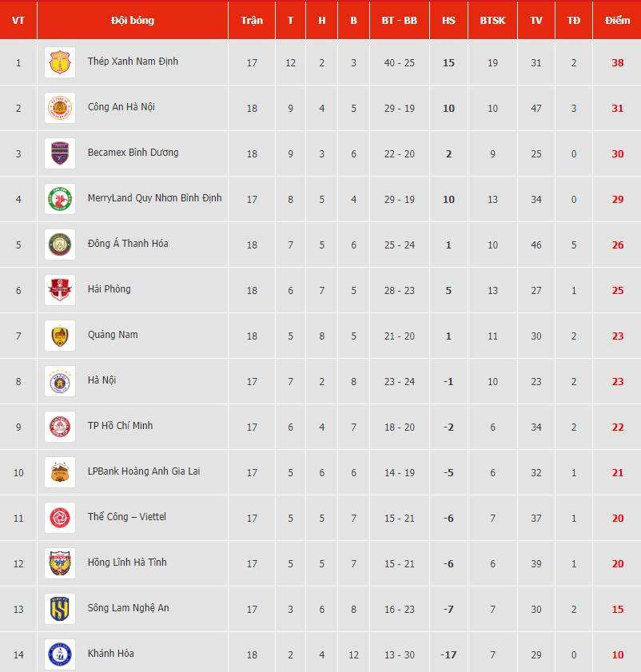Image resolution: width=641 pixels, height=672 pixels.
Task: Click the Khánh Hòa club logo
Action: point(60,654)
